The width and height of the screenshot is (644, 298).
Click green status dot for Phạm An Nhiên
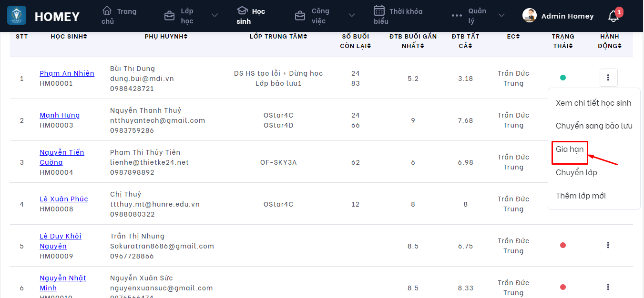563,78
